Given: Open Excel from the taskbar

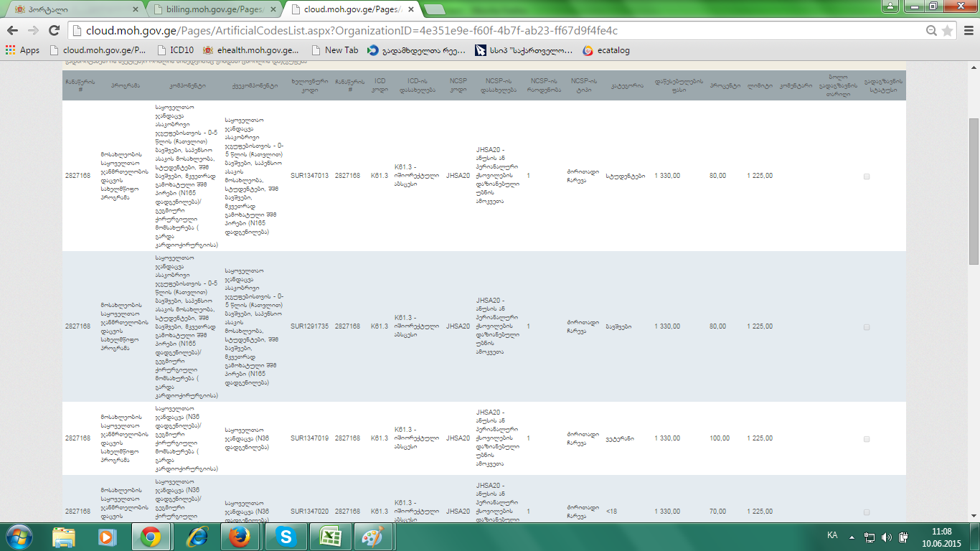Looking at the screenshot, I should click(330, 537).
